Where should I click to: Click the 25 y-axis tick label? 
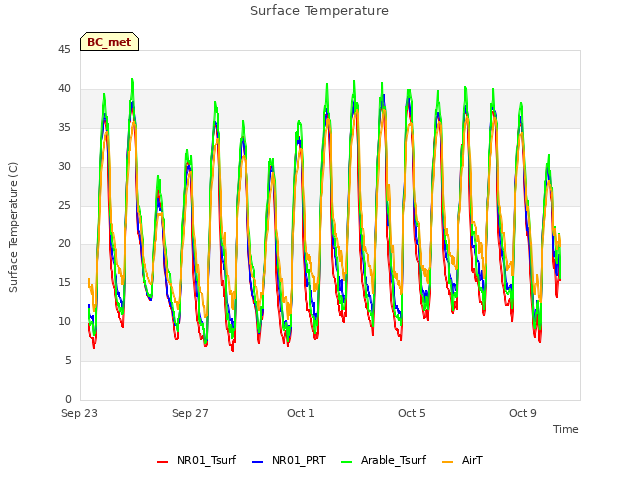pyautogui.click(x=64, y=205)
